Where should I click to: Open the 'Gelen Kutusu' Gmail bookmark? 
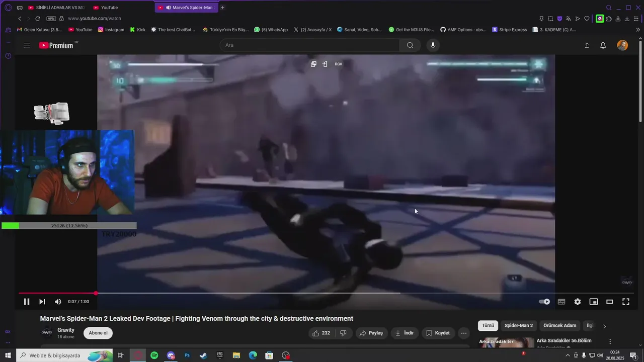pyautogui.click(x=39, y=30)
